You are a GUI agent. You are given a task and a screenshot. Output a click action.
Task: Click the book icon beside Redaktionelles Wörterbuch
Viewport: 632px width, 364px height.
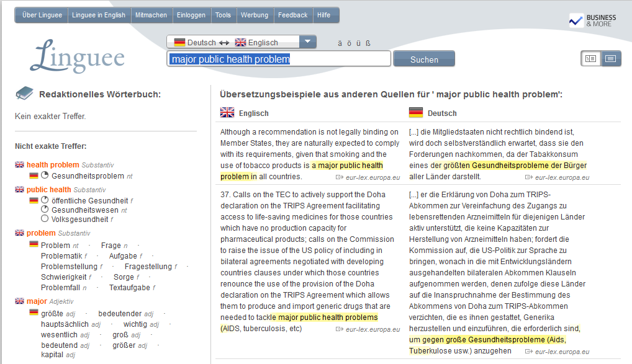[24, 94]
